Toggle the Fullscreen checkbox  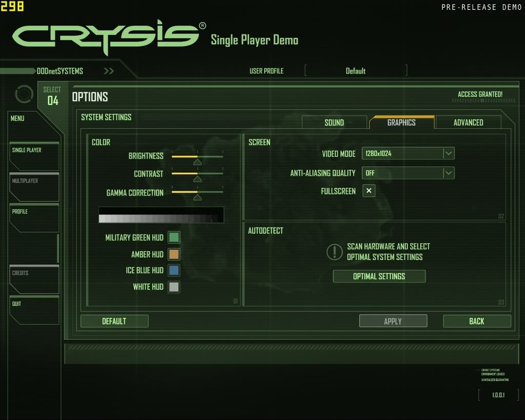coord(369,191)
